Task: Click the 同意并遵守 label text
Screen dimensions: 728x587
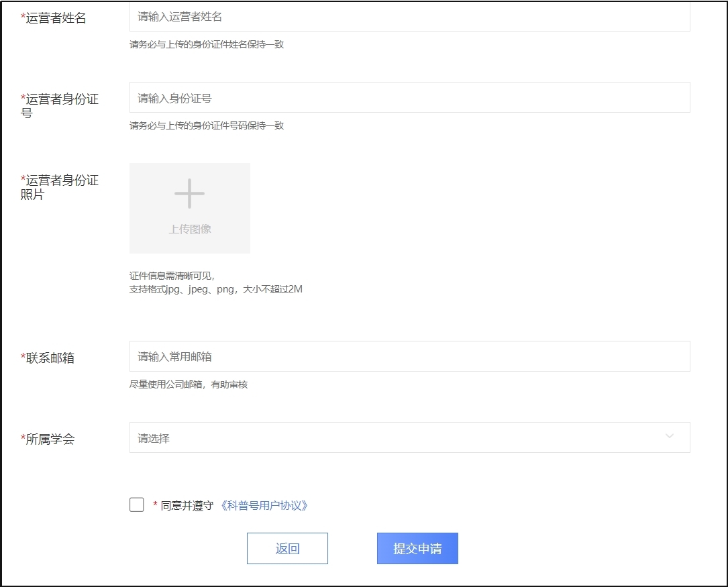Action: (x=187, y=505)
